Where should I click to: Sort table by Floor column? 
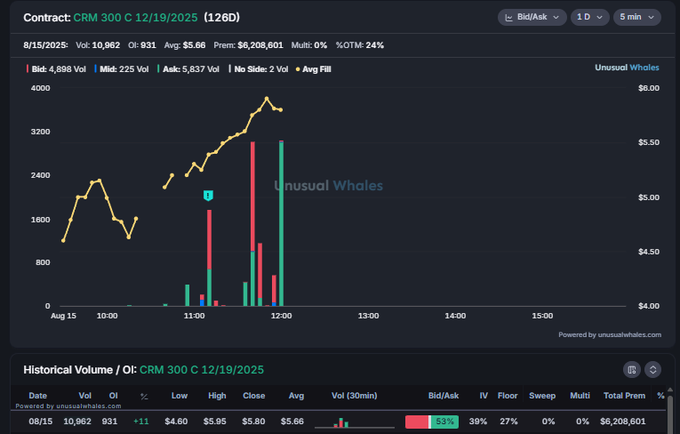coord(507,395)
